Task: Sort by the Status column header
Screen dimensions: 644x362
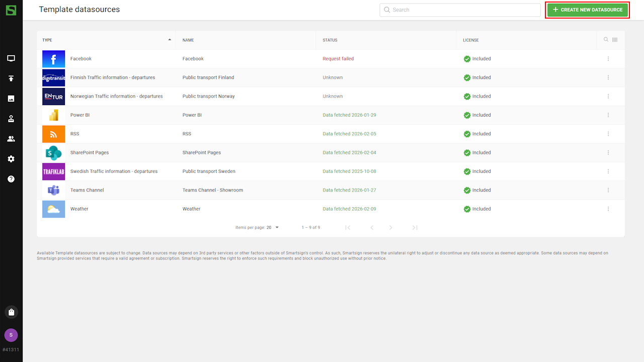Action: tap(330, 40)
